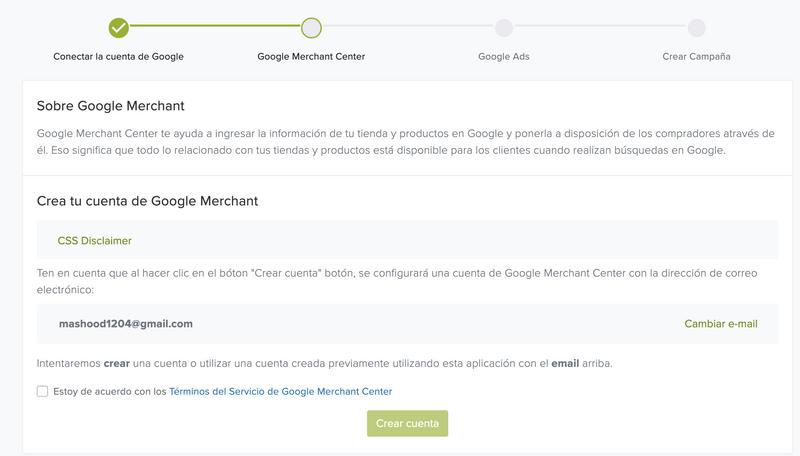Click the Cambiar e-mail link
Image resolution: width=800 pixels, height=456 pixels.
[721, 324]
